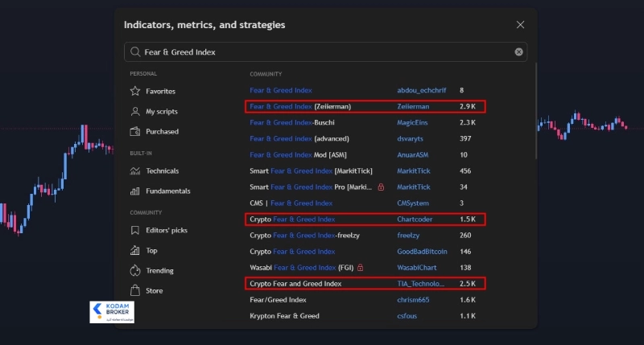Click the Favorites star icon

[x=135, y=91]
